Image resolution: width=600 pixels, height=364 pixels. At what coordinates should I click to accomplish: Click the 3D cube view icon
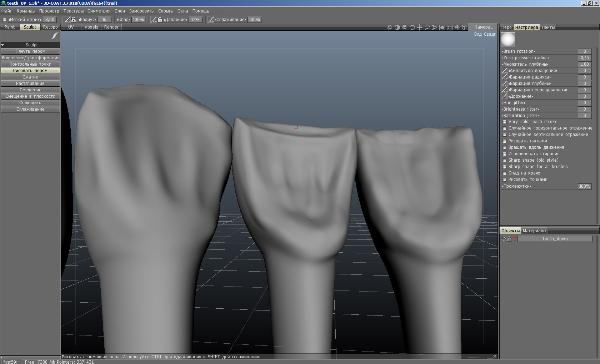[464, 27]
